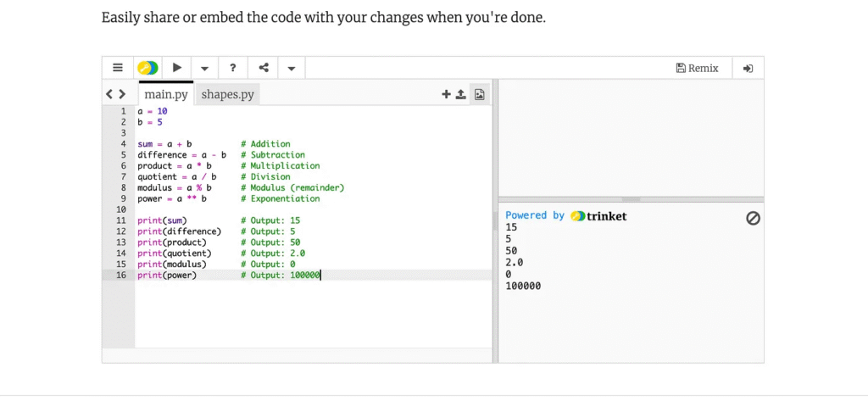The width and height of the screenshot is (868, 401).
Task: Click the 50 value in output console
Action: click(511, 250)
